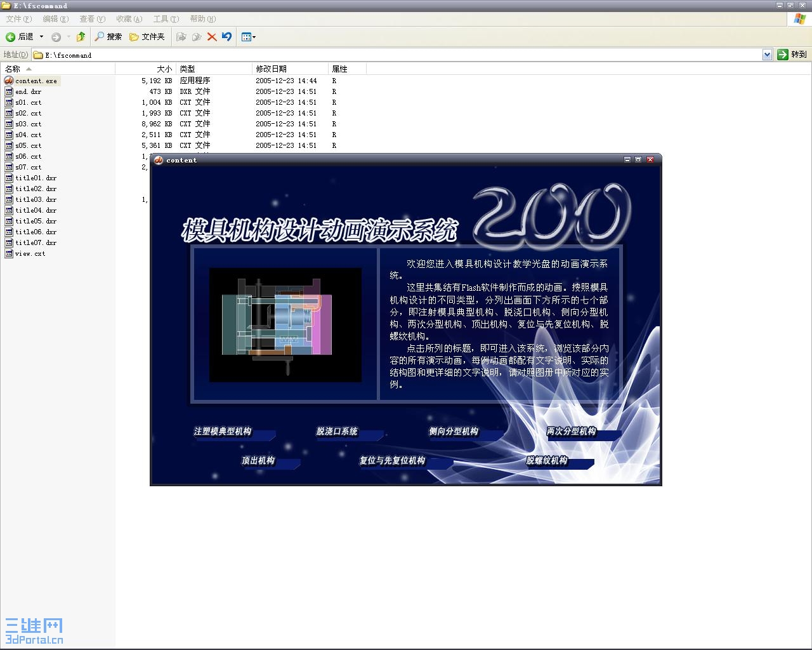Image resolution: width=812 pixels, height=650 pixels.
Task: Click the content.exe application icon
Action: (8, 81)
